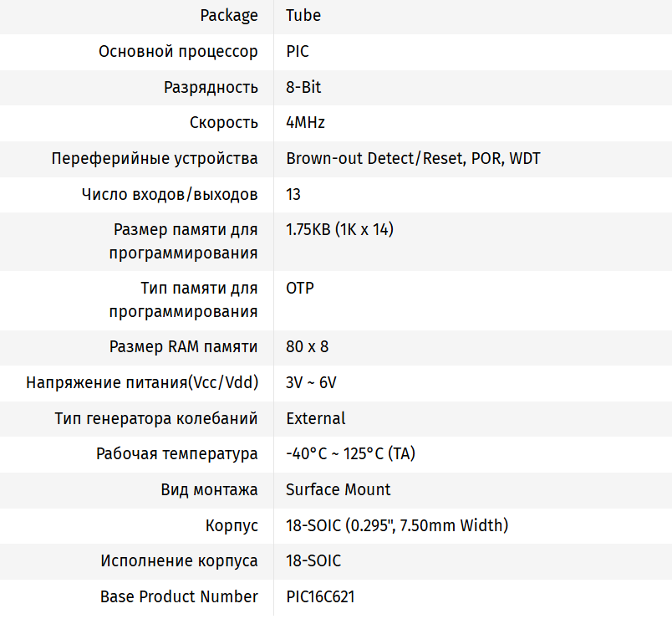Click the '-40°C ~ 125°C (TA)' temperature value
This screenshot has width=672, height=619.
350,454
